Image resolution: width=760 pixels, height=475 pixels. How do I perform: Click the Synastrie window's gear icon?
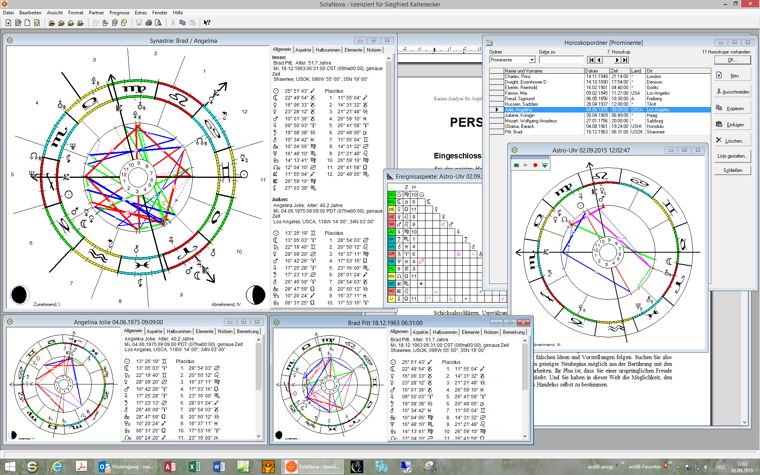pos(10,41)
